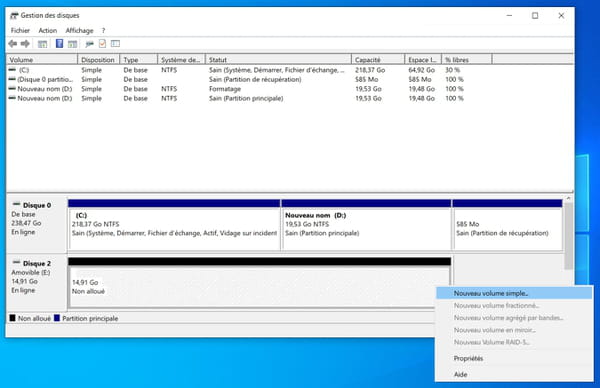Click the last toolbar icon showing a pane layout
The image size is (600, 388).
pos(115,44)
